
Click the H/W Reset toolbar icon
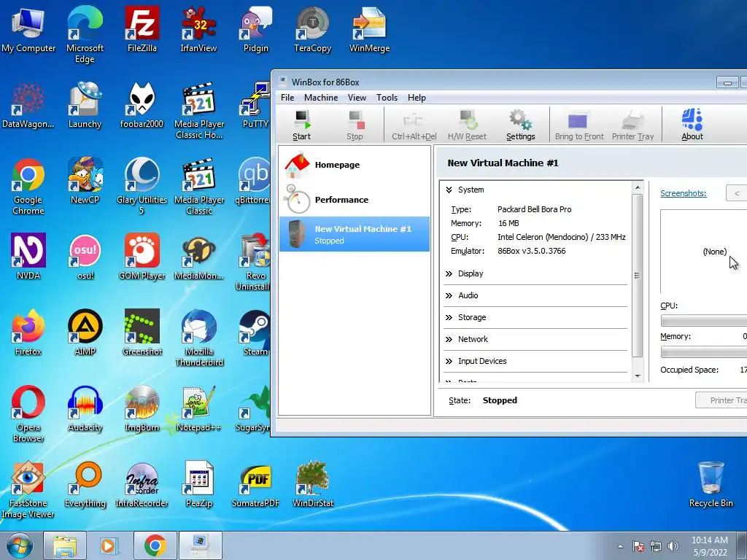(467, 125)
